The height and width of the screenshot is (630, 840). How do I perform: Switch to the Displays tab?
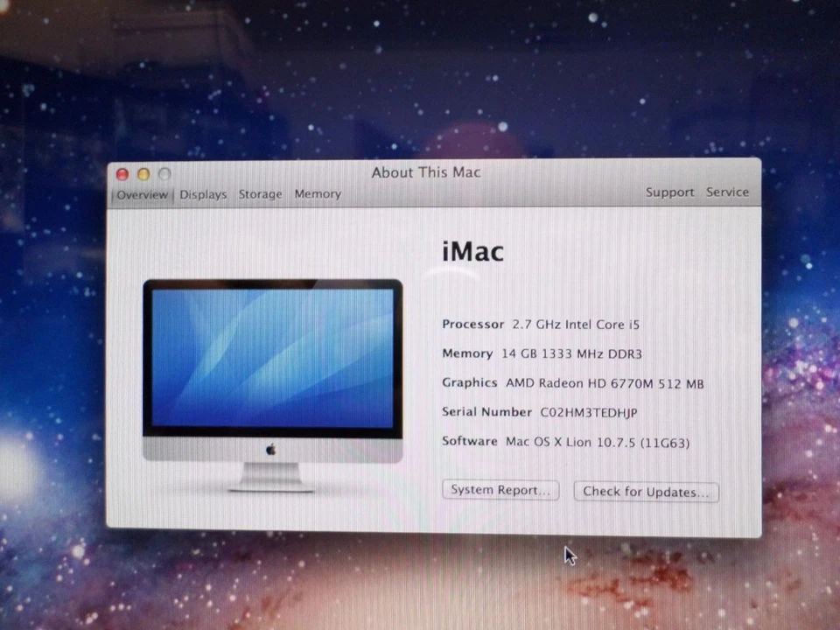203,193
